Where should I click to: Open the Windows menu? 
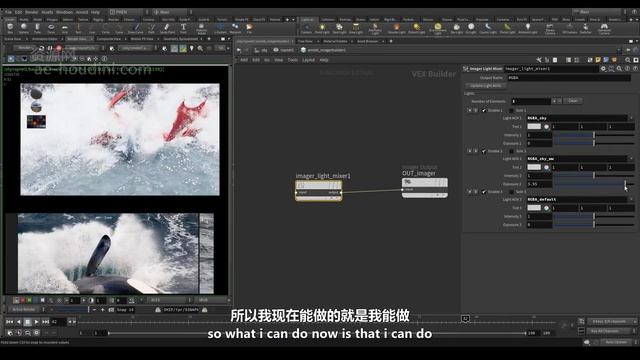pos(64,12)
